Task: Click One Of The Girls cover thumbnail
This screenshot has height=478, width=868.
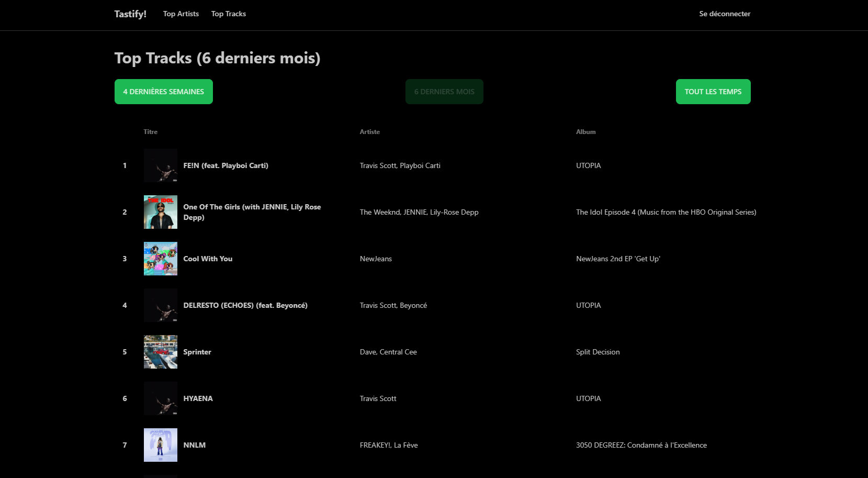Action: pyautogui.click(x=161, y=212)
